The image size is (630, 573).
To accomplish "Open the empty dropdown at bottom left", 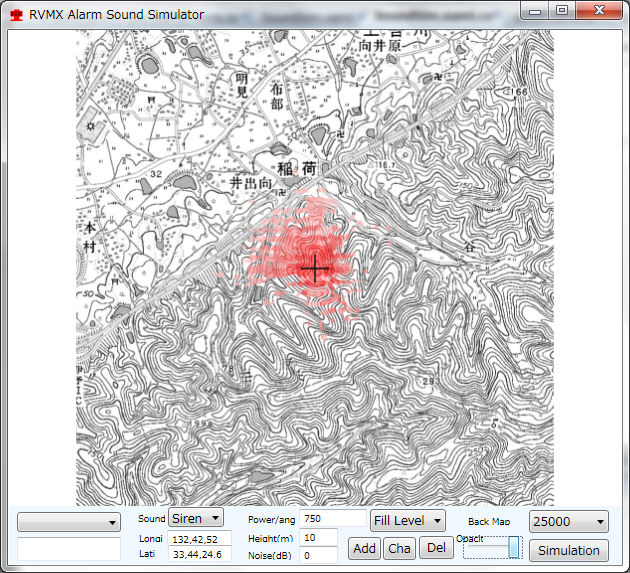I will (69, 522).
